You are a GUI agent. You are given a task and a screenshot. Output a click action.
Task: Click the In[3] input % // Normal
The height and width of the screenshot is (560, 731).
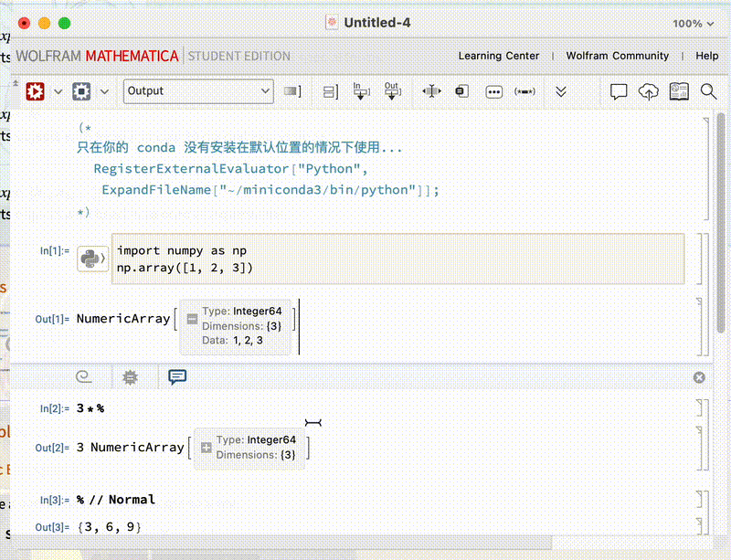pos(116,500)
